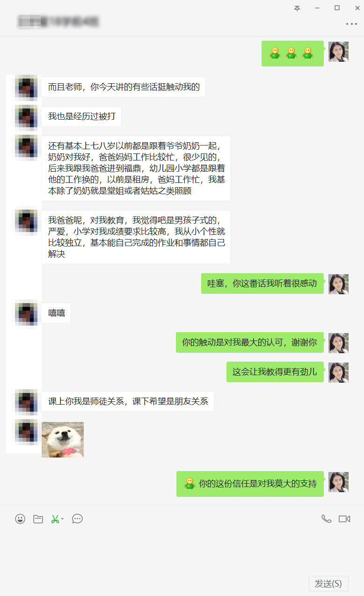Click the message 课上你我是师徒关系
The width and height of the screenshot is (364, 596).
pos(128,401)
